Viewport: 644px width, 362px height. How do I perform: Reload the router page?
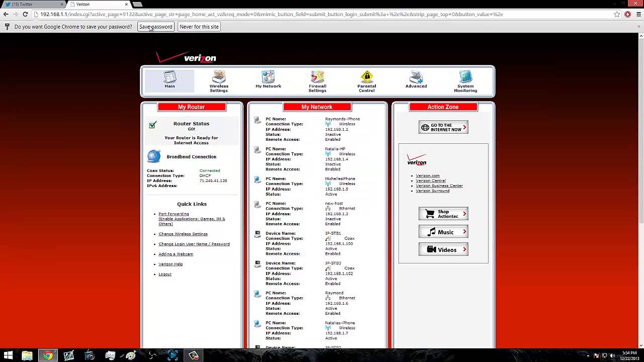(25, 14)
